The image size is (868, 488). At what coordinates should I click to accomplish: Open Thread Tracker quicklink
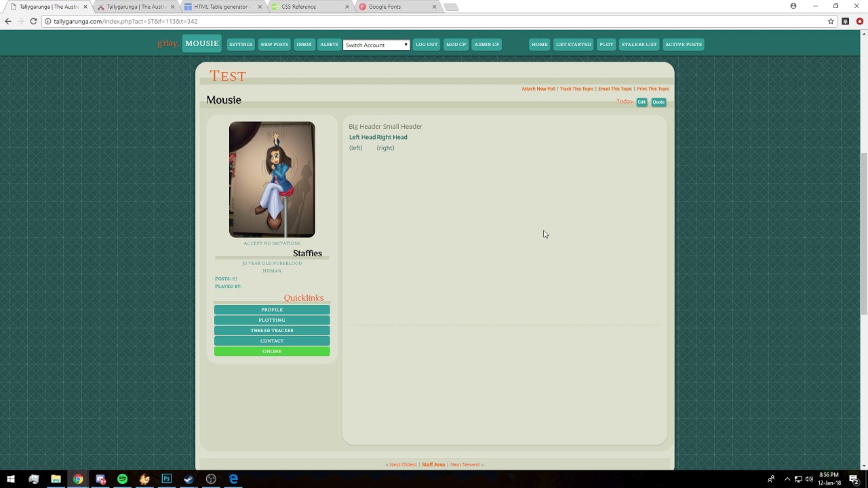(x=272, y=331)
